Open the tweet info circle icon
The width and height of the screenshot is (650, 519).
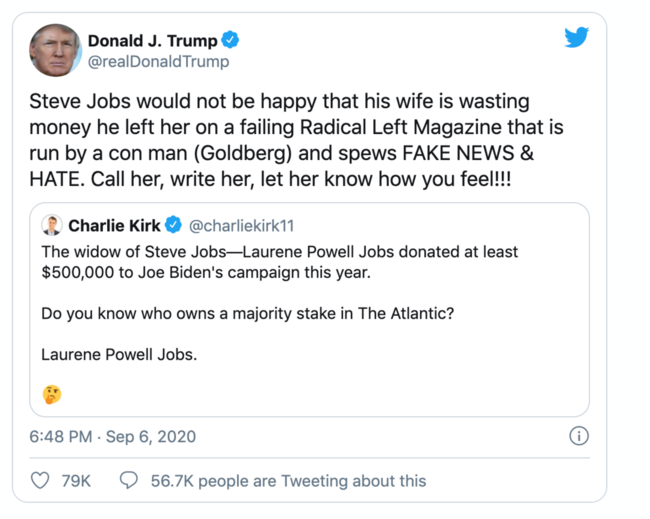[578, 436]
